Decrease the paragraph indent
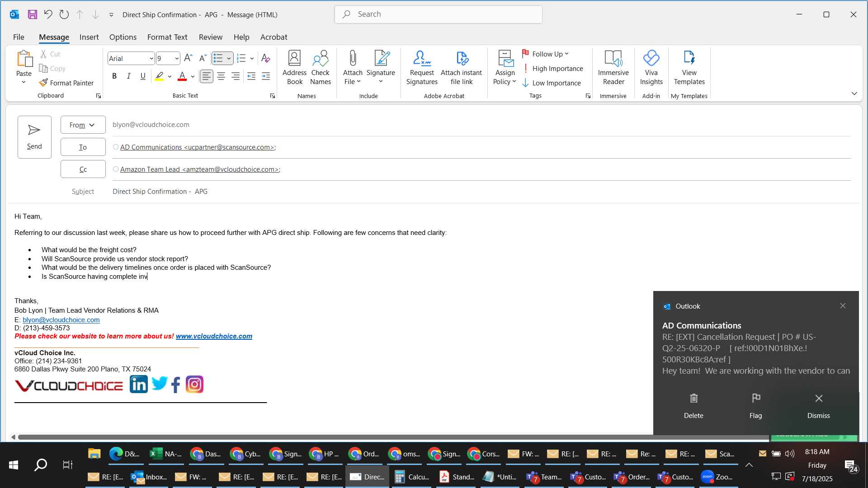This screenshot has width=868, height=488. (x=251, y=76)
